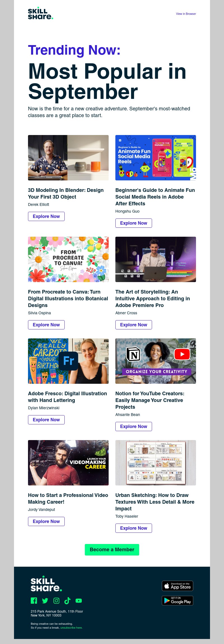Open the Animate Fun Social Media Reels thumbnail
This screenshot has width=224, height=644.
156,158
